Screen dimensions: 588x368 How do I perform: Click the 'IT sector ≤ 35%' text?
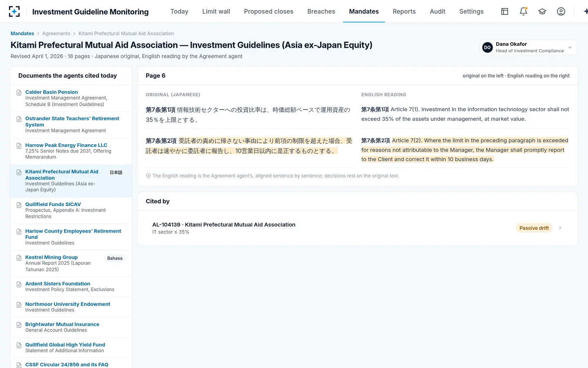point(171,232)
